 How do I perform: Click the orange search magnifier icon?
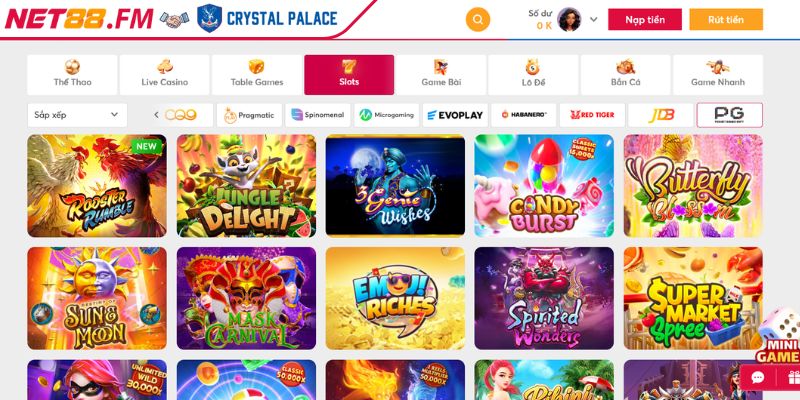tap(478, 19)
